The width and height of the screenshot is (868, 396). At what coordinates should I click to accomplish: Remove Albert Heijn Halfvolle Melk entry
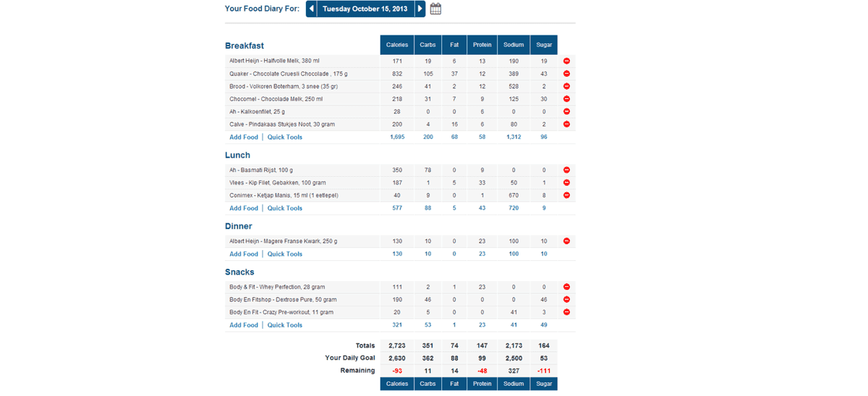click(x=566, y=61)
